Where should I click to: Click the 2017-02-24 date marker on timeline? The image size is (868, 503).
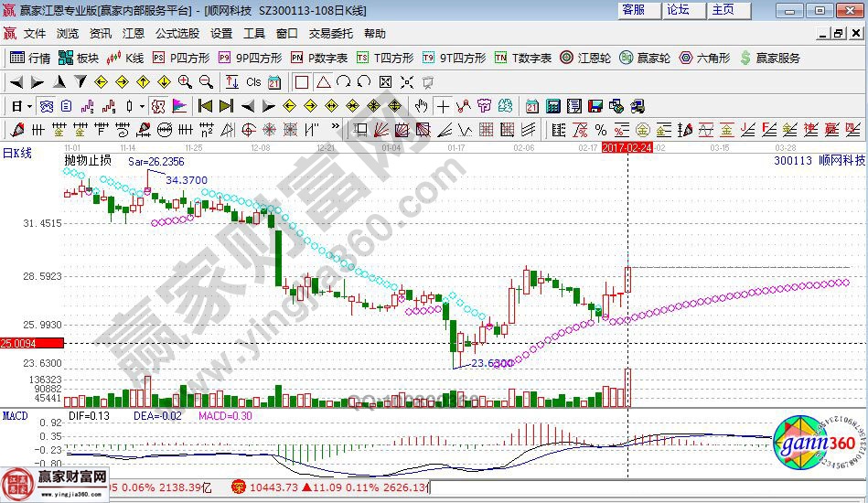click(627, 147)
